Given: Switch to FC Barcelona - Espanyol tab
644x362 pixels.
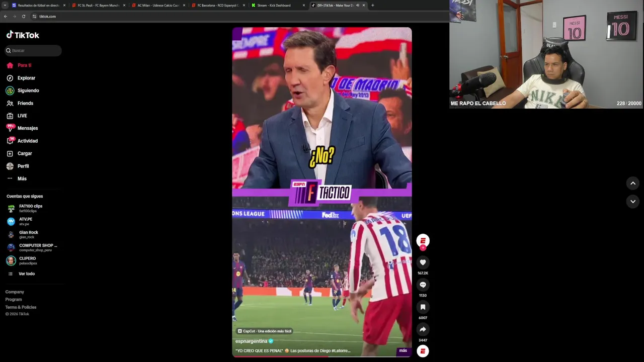Looking at the screenshot, I should click(218, 6).
